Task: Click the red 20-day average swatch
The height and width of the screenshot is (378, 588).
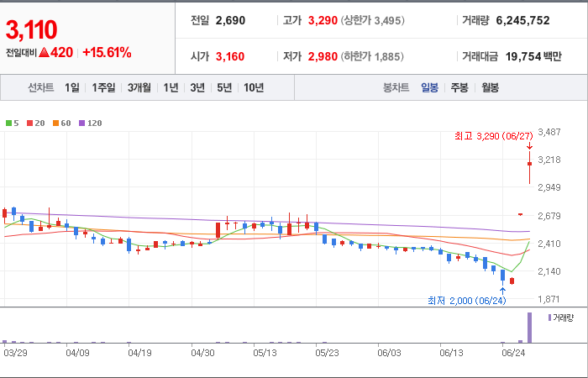Action: tap(29, 123)
